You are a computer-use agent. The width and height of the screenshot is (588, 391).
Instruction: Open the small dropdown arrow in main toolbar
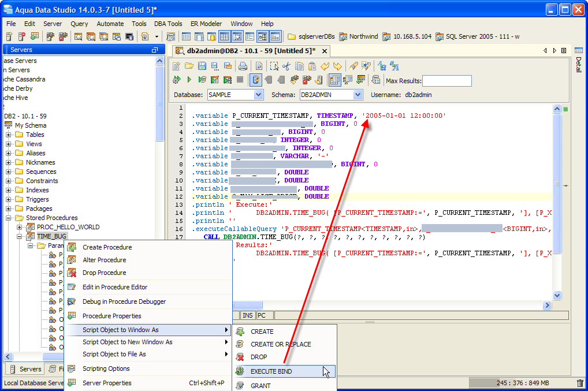point(157,36)
